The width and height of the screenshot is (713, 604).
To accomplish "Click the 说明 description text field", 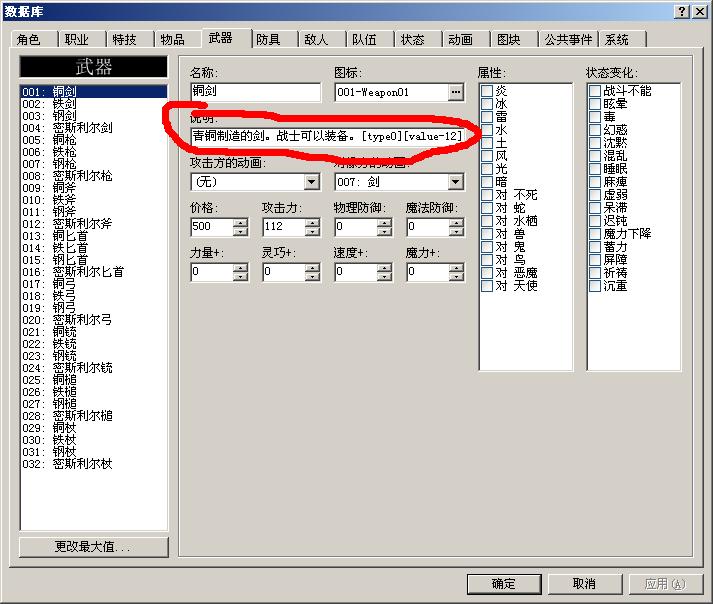I will pos(327,136).
